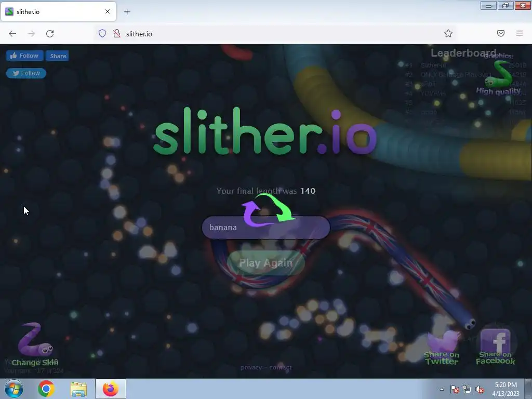This screenshot has width=532, height=399.
Task: Open the Windows Start menu
Action: [x=14, y=389]
